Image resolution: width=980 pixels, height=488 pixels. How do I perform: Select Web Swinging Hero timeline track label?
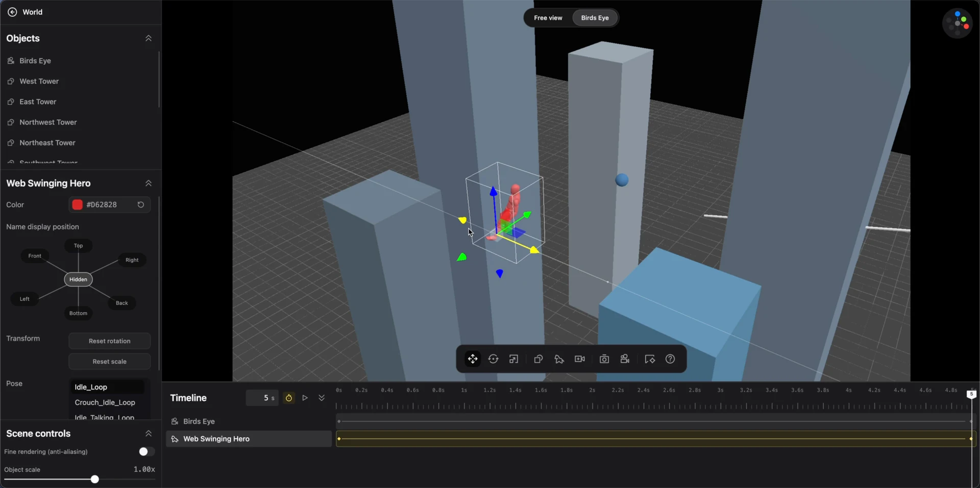[216, 439]
